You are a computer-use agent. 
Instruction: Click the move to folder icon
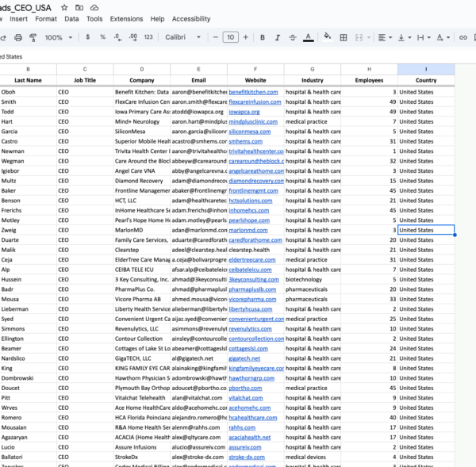point(79,8)
